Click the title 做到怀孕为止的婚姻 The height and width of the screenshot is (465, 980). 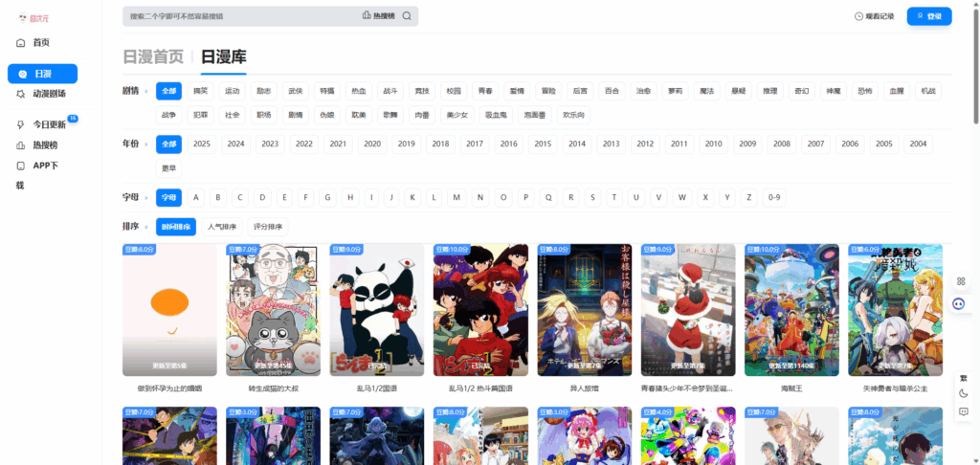(169, 388)
